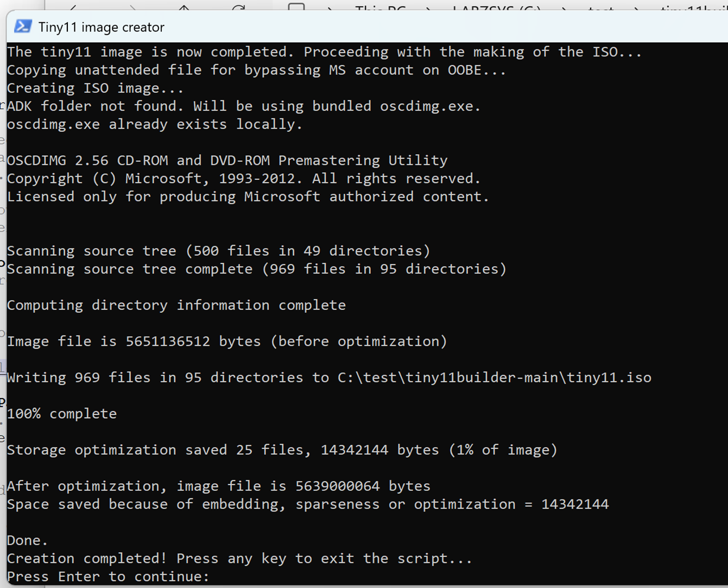Click the Creation completed! message line
Image resolution: width=728 pixels, height=588 pixels.
pos(239,558)
